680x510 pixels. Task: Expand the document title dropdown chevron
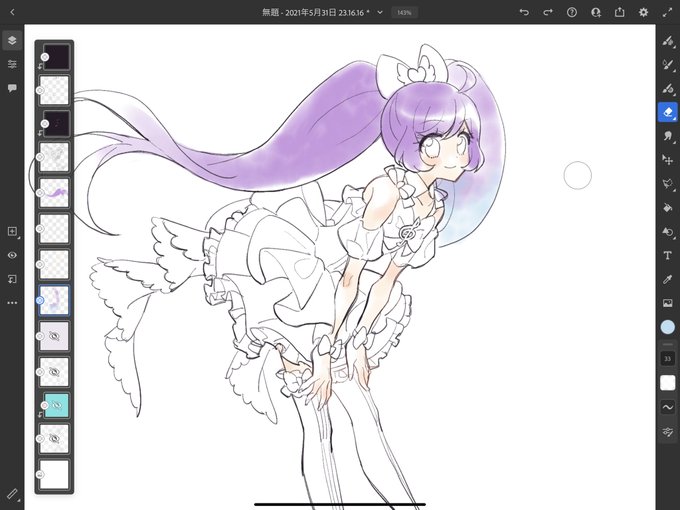tap(380, 12)
